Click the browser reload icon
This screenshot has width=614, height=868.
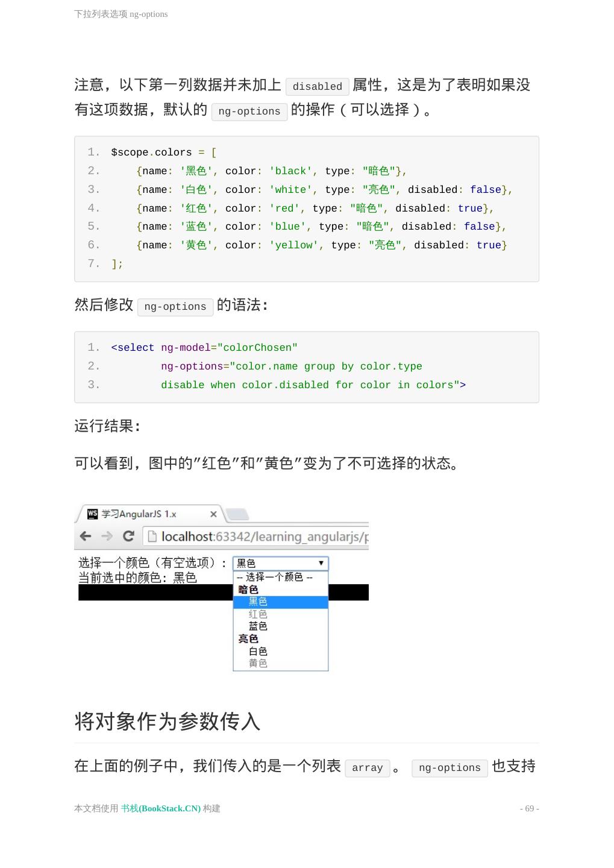tap(128, 536)
